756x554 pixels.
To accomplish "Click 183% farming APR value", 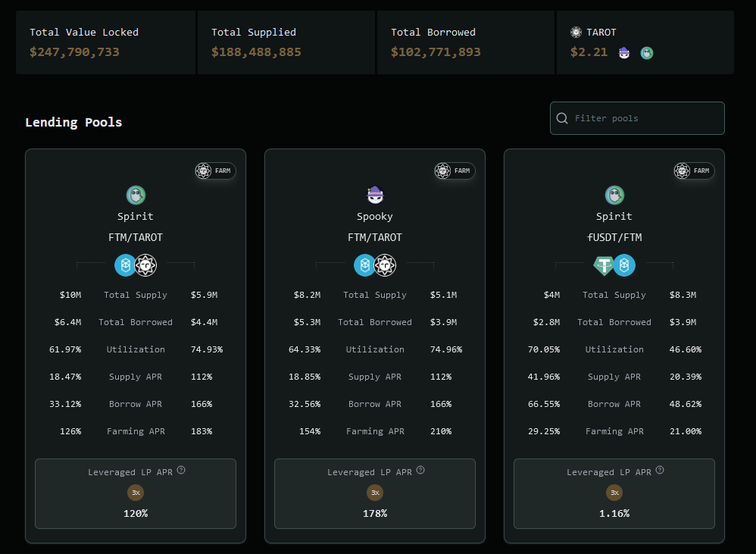I will click(x=201, y=431).
